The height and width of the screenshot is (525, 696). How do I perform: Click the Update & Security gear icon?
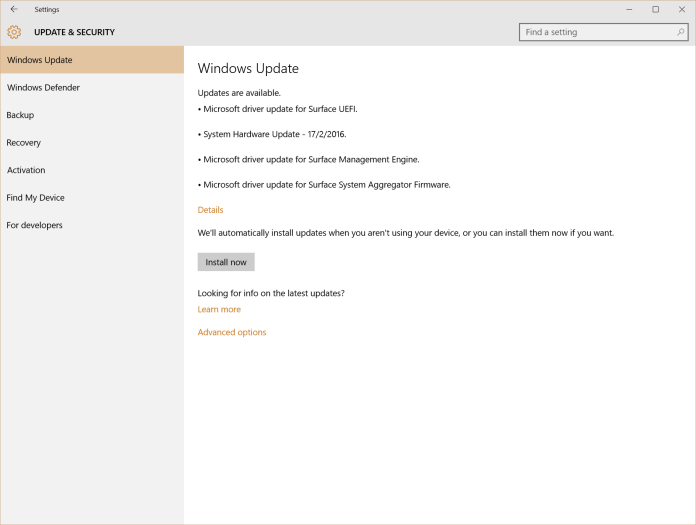14,32
